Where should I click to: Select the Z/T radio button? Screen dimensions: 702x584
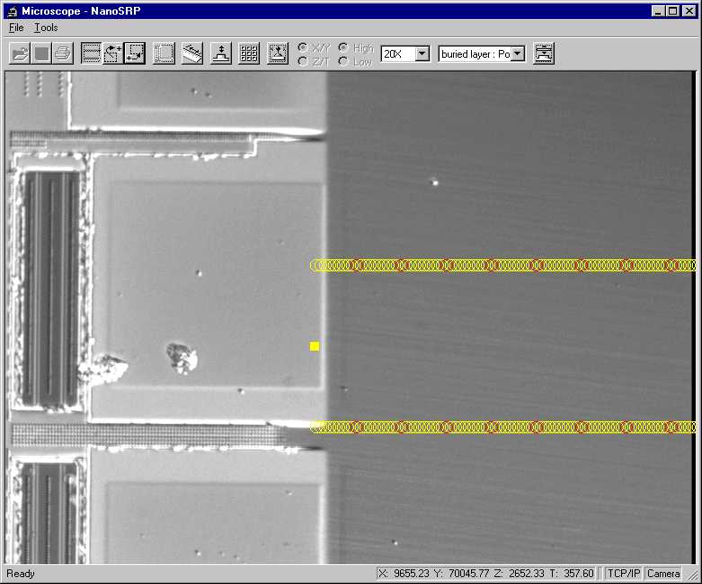point(304,61)
